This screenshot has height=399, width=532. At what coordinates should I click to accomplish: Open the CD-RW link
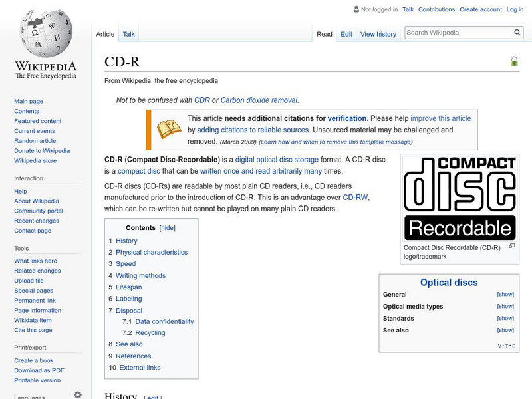(355, 197)
